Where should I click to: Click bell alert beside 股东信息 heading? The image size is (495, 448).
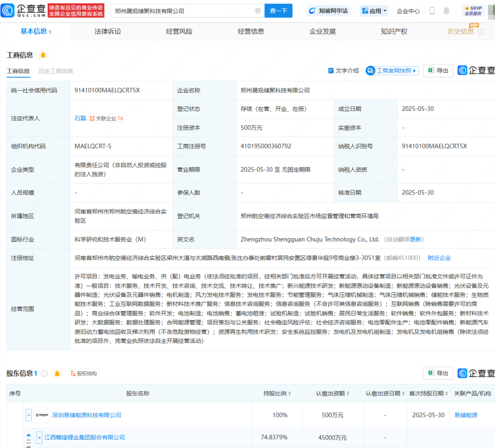57,374
